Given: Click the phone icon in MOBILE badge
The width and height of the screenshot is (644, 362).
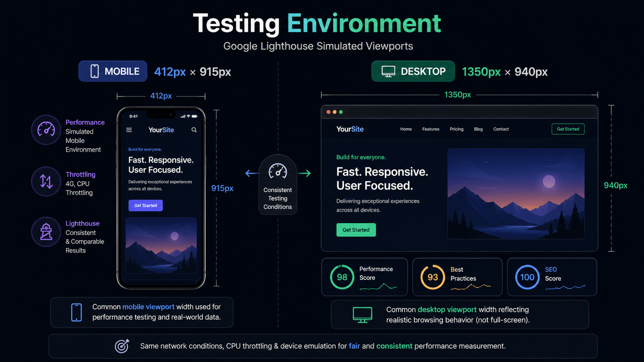Looking at the screenshot, I should click(x=95, y=71).
